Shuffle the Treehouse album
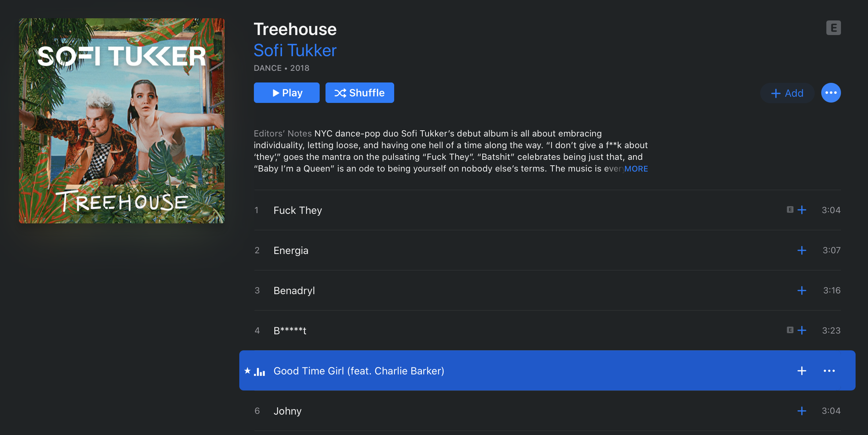The height and width of the screenshot is (435, 868). tap(359, 93)
